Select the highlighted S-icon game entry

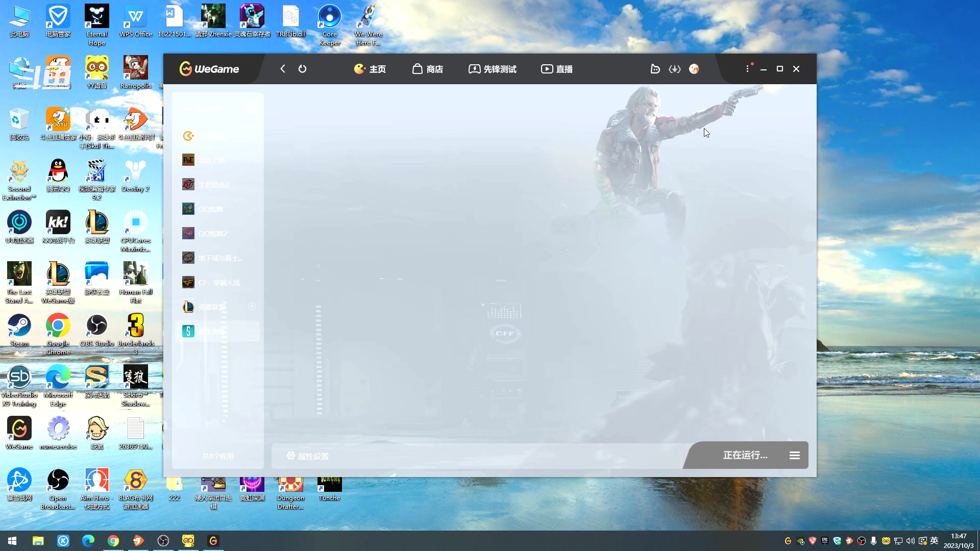point(217,332)
